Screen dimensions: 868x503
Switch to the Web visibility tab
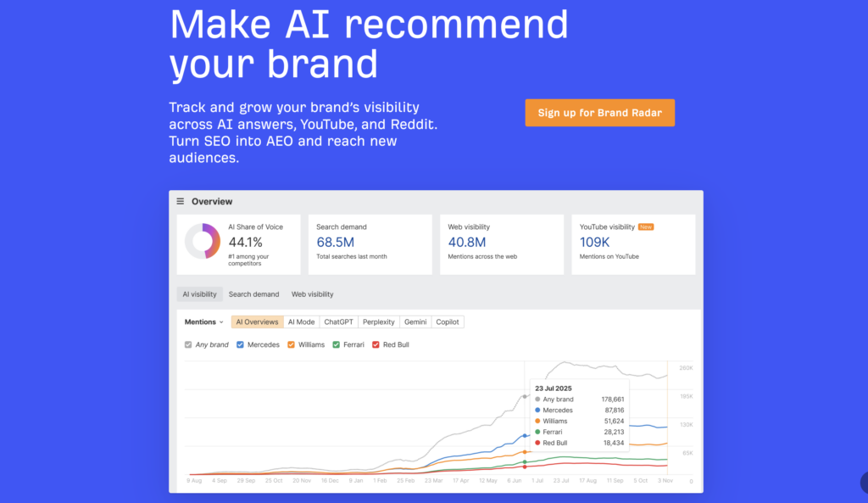click(x=312, y=294)
